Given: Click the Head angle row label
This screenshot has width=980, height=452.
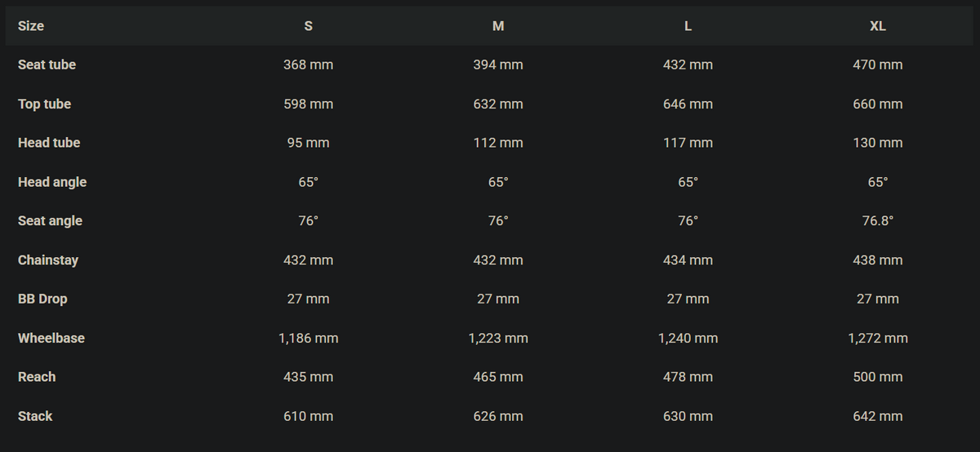Looking at the screenshot, I should pos(52,182).
